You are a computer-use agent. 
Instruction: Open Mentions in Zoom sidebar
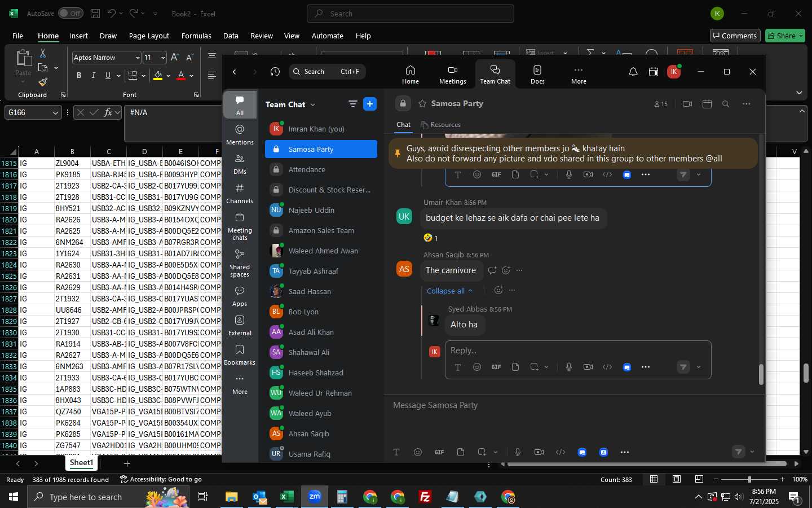240,135
